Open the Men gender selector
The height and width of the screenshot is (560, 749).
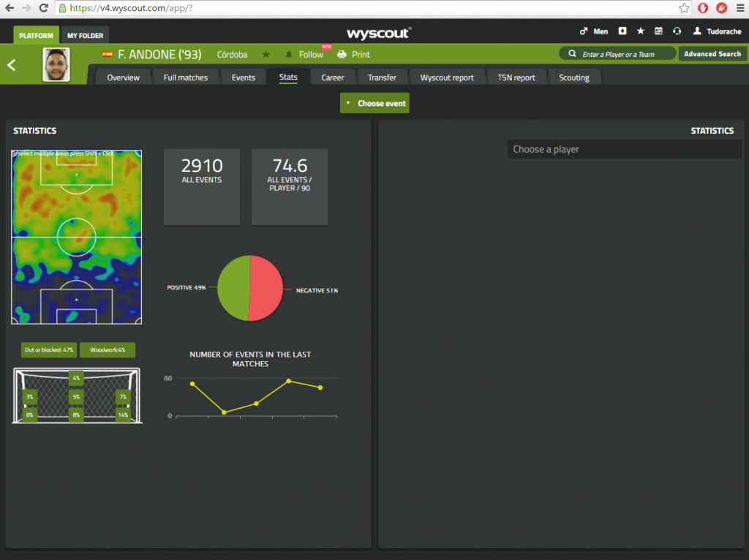[x=593, y=31]
